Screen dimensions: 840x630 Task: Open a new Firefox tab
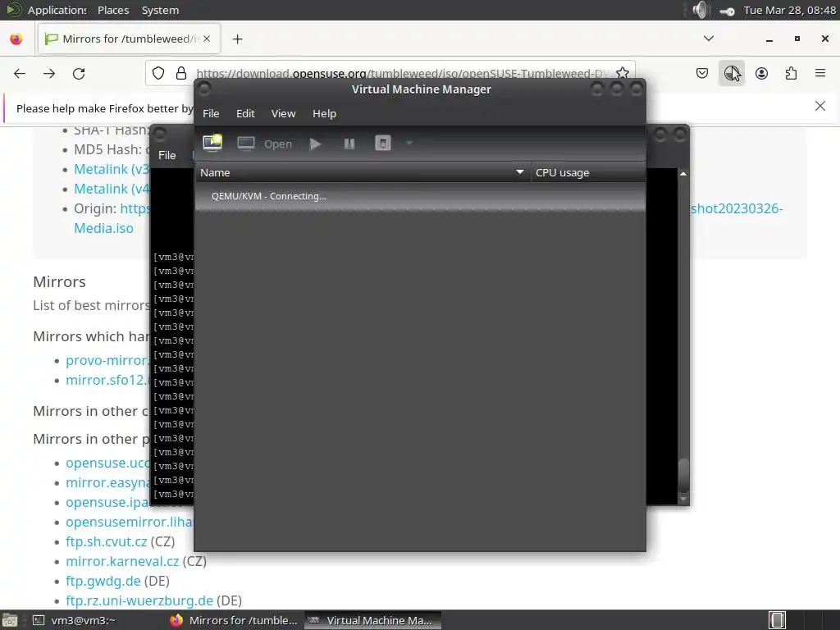point(237,39)
